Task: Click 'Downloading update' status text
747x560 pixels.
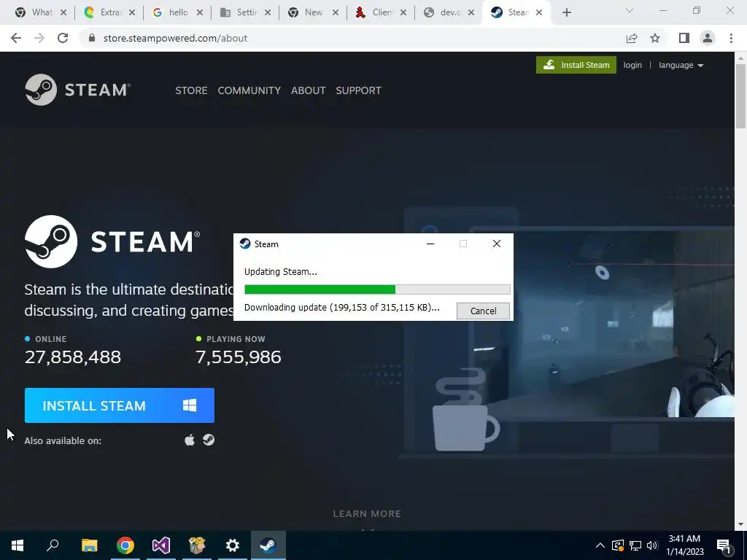Action: pos(341,308)
